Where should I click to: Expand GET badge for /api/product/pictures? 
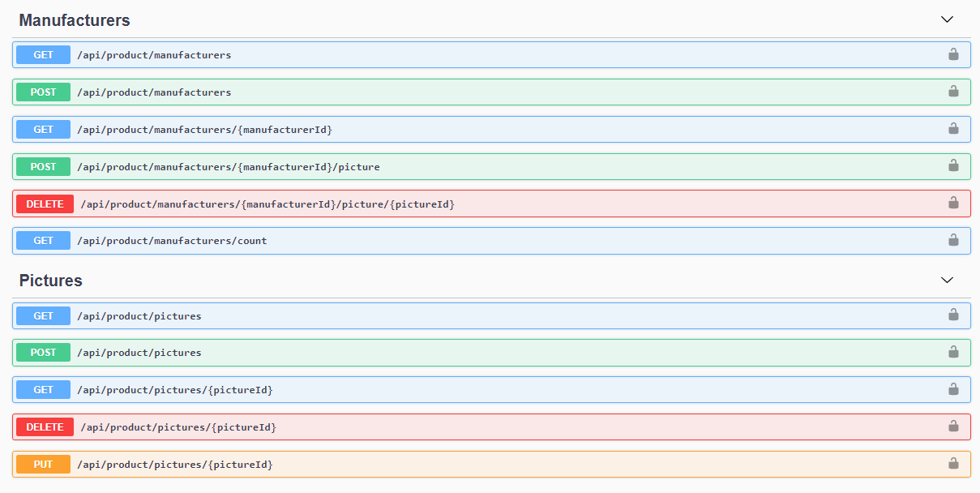pyautogui.click(x=44, y=316)
